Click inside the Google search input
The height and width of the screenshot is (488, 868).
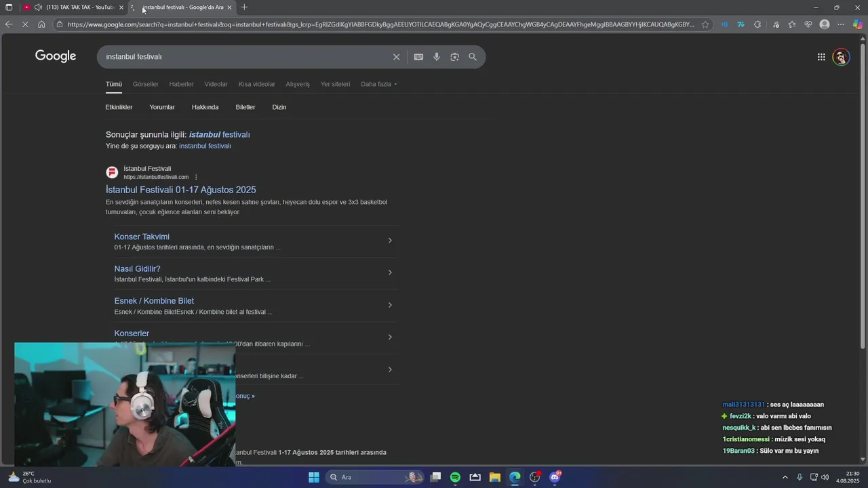(x=244, y=57)
